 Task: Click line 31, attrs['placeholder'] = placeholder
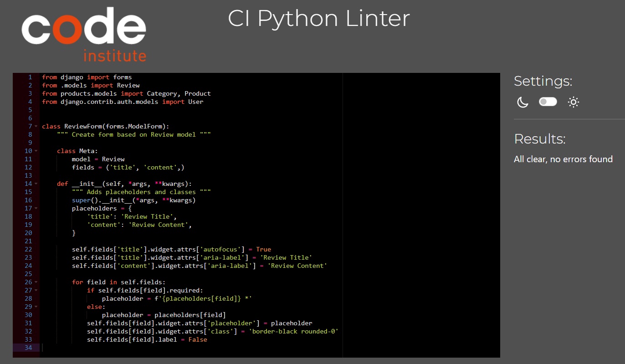[200, 323]
